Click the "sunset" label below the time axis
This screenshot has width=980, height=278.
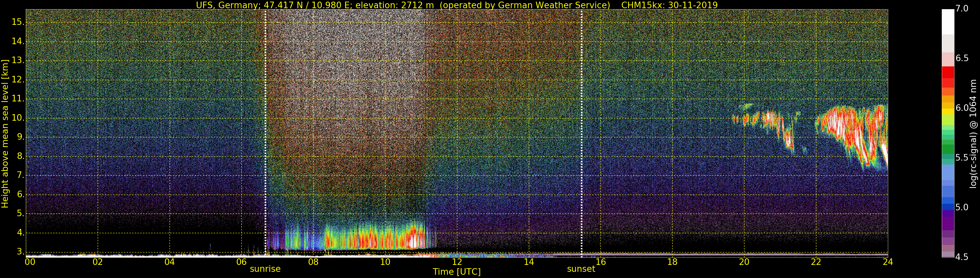pyautogui.click(x=581, y=269)
